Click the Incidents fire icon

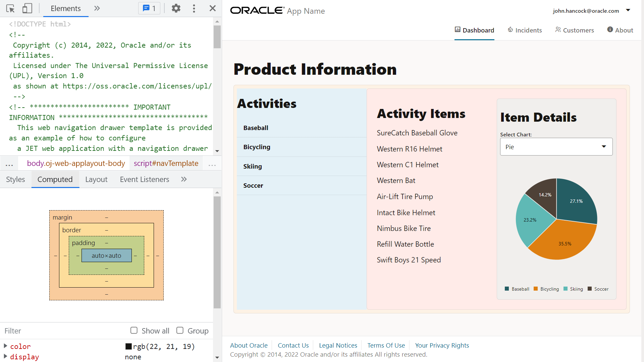tap(510, 29)
